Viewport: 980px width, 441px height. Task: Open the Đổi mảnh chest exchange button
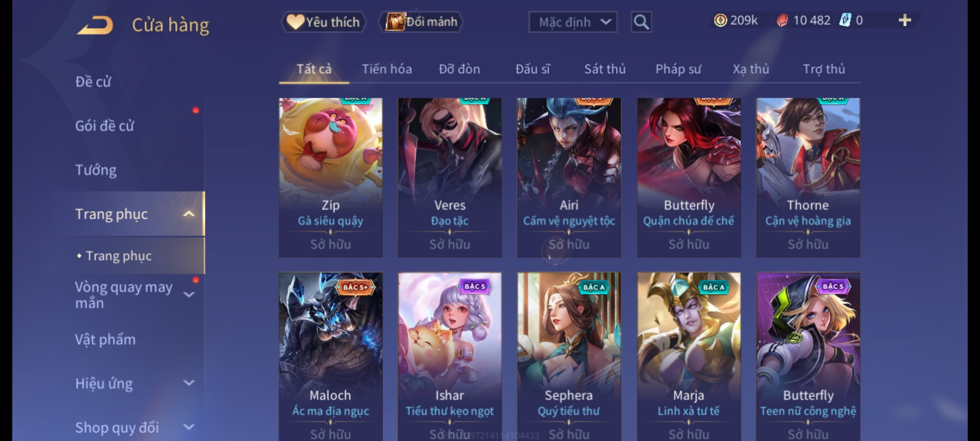pyautogui.click(x=421, y=22)
